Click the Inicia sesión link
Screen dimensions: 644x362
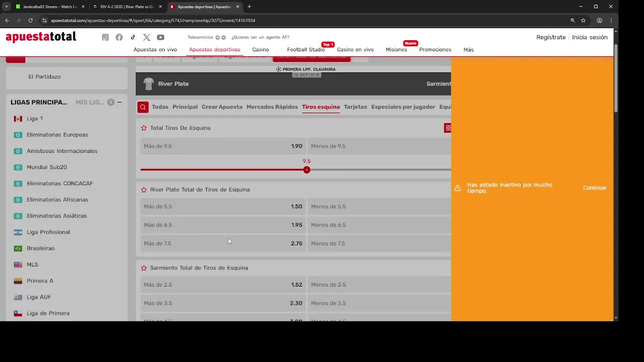590,37
